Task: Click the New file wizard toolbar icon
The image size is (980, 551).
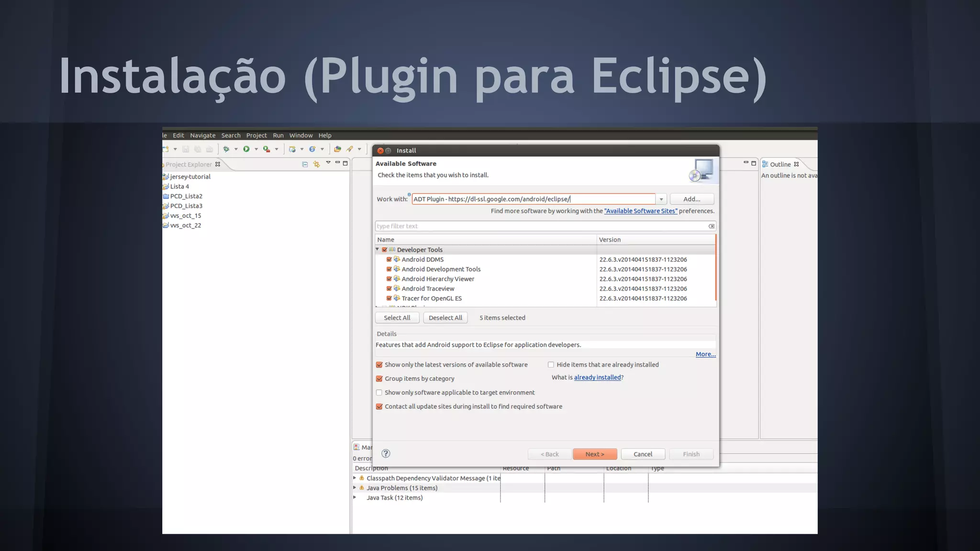Action: [166, 149]
